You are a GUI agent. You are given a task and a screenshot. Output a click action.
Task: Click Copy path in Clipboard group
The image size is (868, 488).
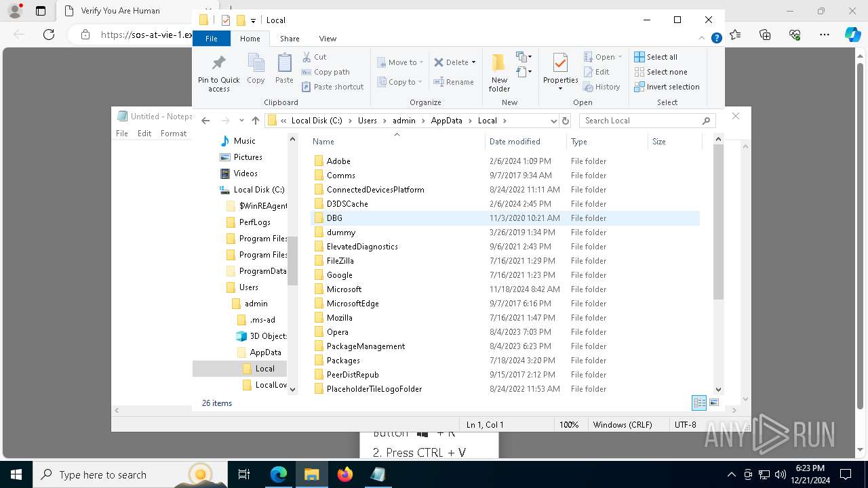pos(325,72)
